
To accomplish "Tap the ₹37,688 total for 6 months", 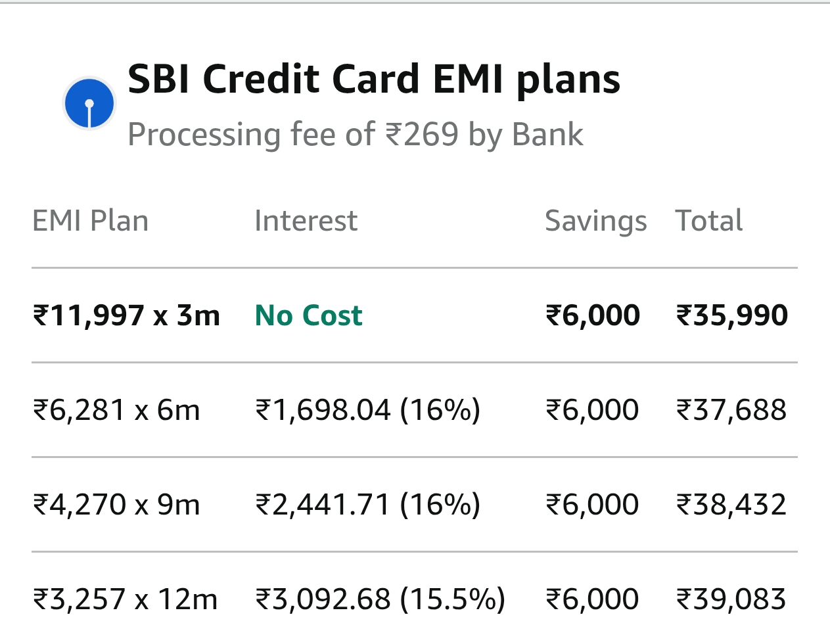I will (731, 410).
